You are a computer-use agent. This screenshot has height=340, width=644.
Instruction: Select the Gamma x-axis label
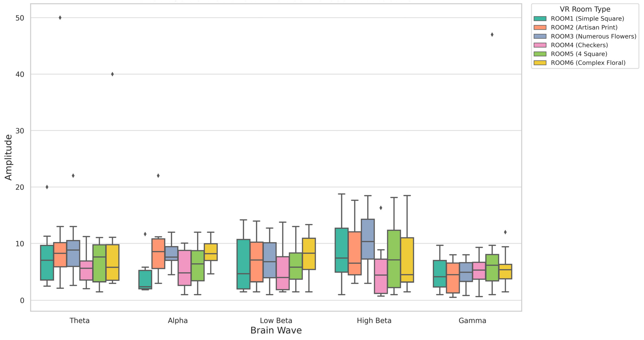click(472, 320)
